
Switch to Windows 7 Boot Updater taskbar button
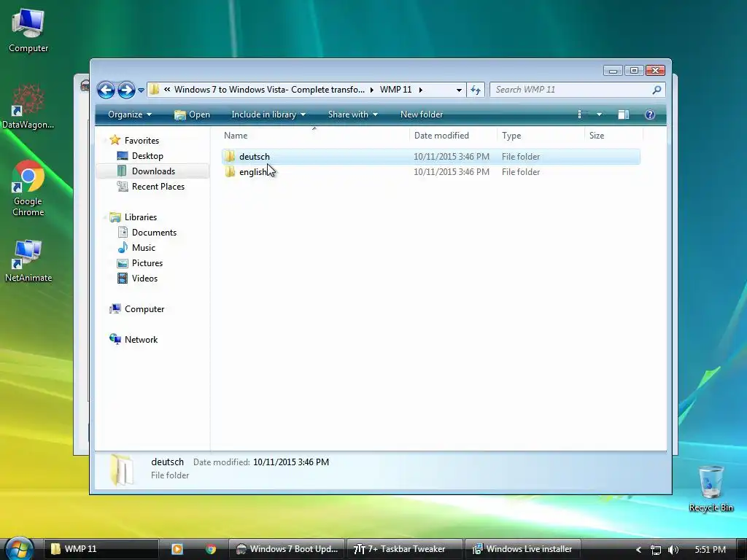coord(287,549)
